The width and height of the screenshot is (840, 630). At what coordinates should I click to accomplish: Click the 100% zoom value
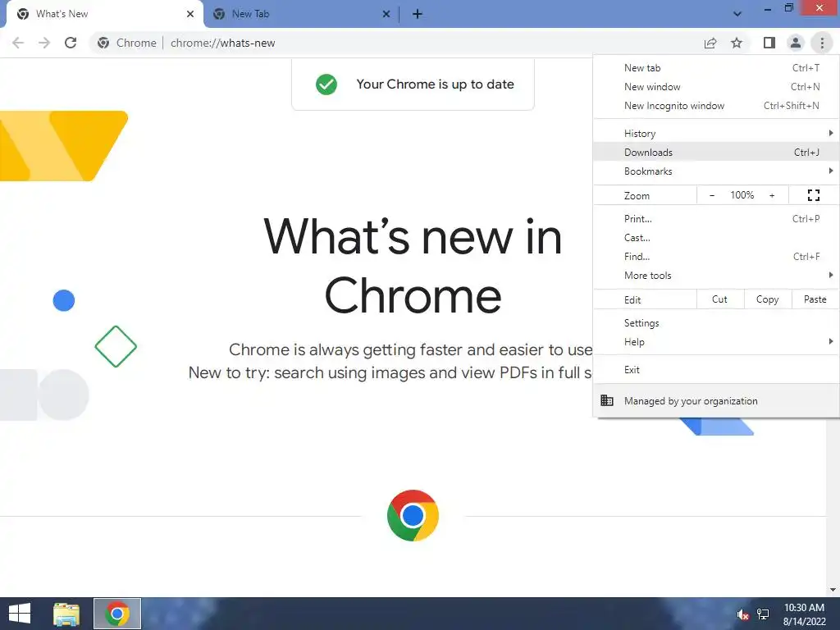[742, 195]
